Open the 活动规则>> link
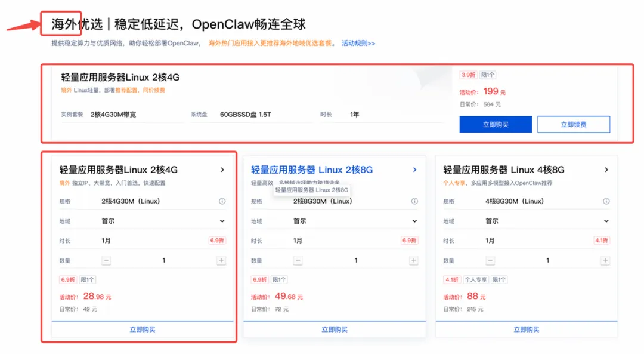Screen dimensions: 644x354 click(x=358, y=43)
